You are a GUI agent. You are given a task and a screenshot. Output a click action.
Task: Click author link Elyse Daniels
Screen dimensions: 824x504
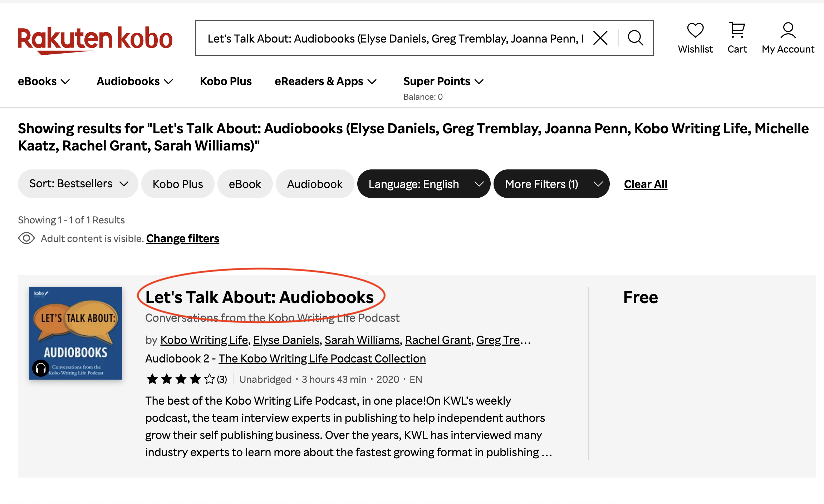point(286,340)
